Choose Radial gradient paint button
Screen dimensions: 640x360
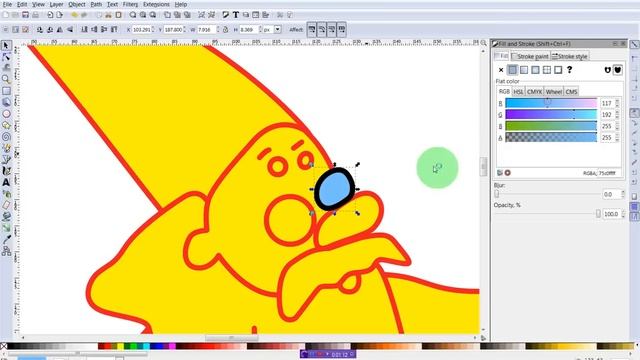pyautogui.click(x=535, y=70)
